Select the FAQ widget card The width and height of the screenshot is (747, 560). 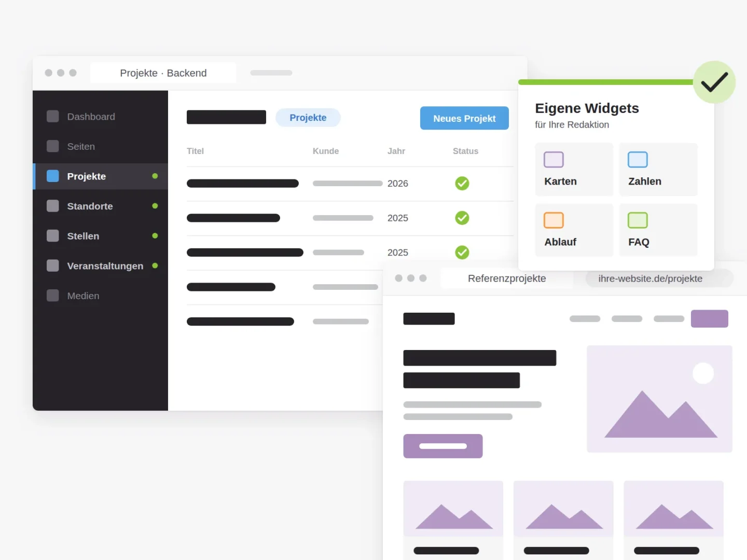point(658,230)
